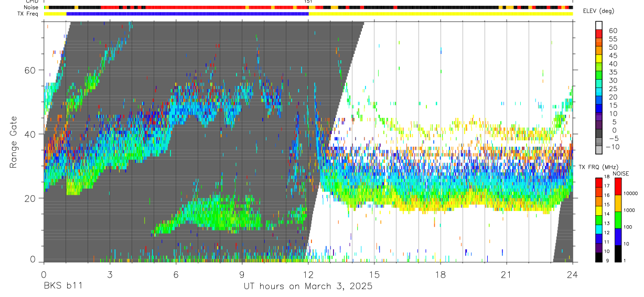Click the yellow TX Freq strip segment after hour 12
Image resolution: width=644 pixels, height=297 pixels.
click(x=441, y=14)
